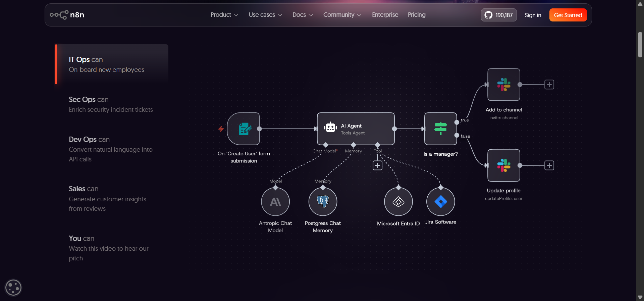Open the Enterprise page
Image resolution: width=644 pixels, height=301 pixels.
pos(385,15)
